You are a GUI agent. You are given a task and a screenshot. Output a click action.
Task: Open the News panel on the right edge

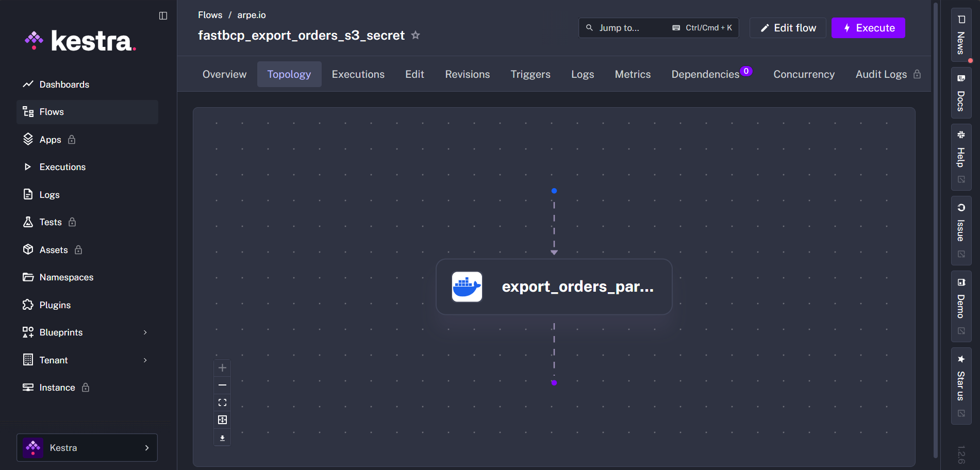point(961,36)
